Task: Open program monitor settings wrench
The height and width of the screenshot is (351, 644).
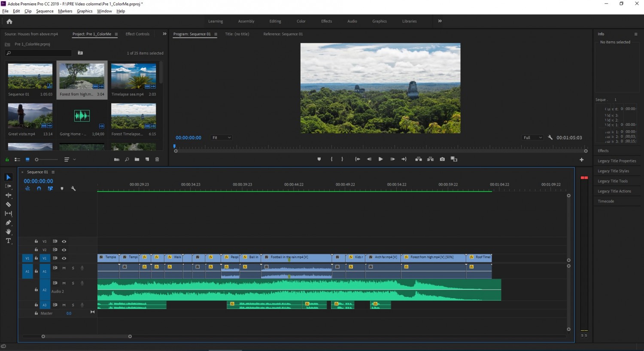Action: pyautogui.click(x=550, y=137)
